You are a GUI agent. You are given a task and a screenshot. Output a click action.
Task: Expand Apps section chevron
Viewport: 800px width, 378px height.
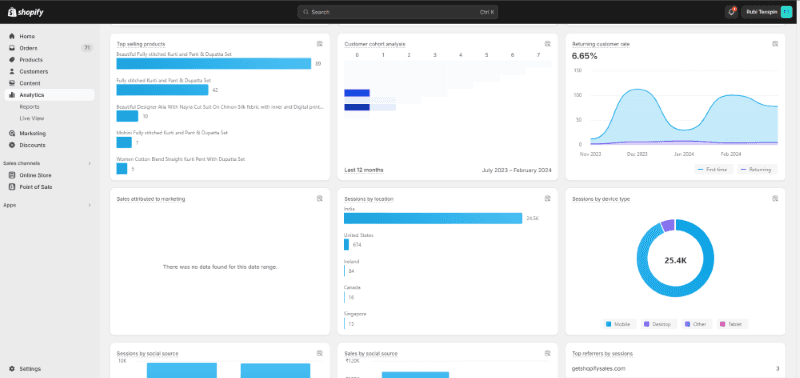coord(89,205)
